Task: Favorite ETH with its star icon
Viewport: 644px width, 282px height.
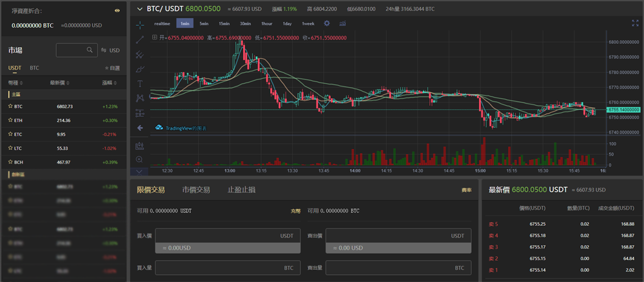Action: 11,121
